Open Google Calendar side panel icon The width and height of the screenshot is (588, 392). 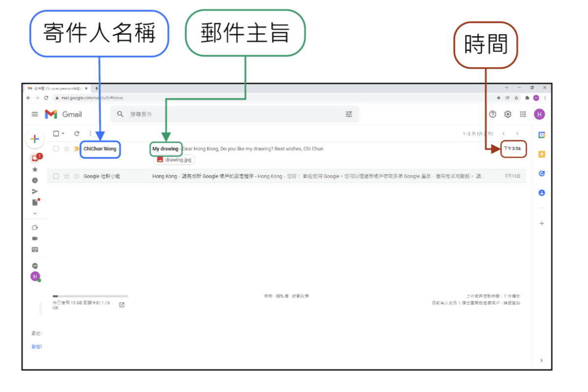[541, 135]
